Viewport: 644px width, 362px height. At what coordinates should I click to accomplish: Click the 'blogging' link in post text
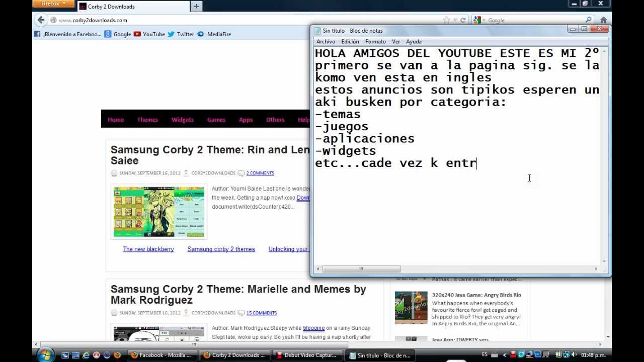click(x=313, y=328)
